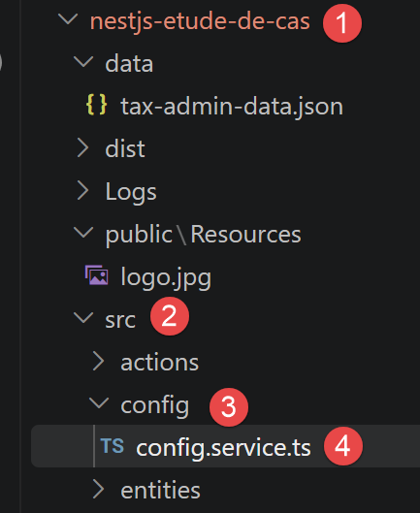Click the TS icon of config.service.ts
This screenshot has width=420, height=513.
click(x=113, y=446)
